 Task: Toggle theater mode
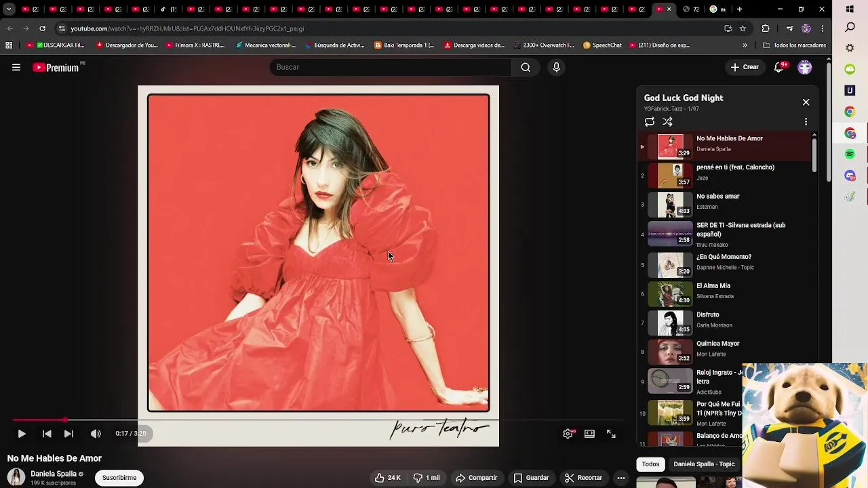coord(589,434)
